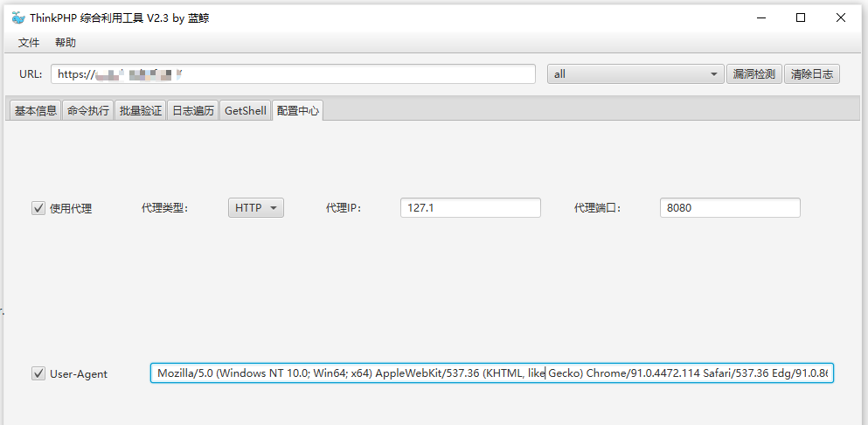Click the 漏洞检测 button

[754, 74]
